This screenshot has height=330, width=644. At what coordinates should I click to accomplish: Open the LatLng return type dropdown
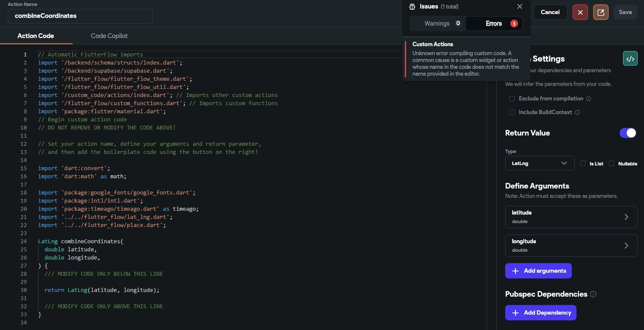(539, 163)
